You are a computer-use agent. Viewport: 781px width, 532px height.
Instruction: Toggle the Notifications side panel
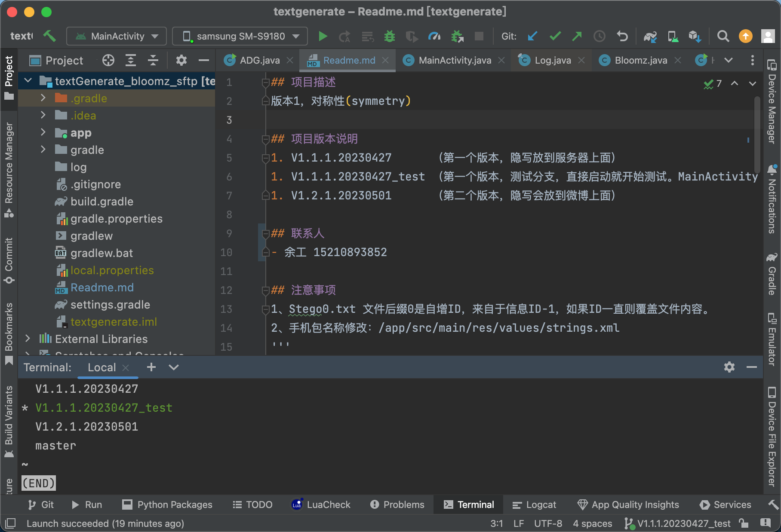(772, 199)
